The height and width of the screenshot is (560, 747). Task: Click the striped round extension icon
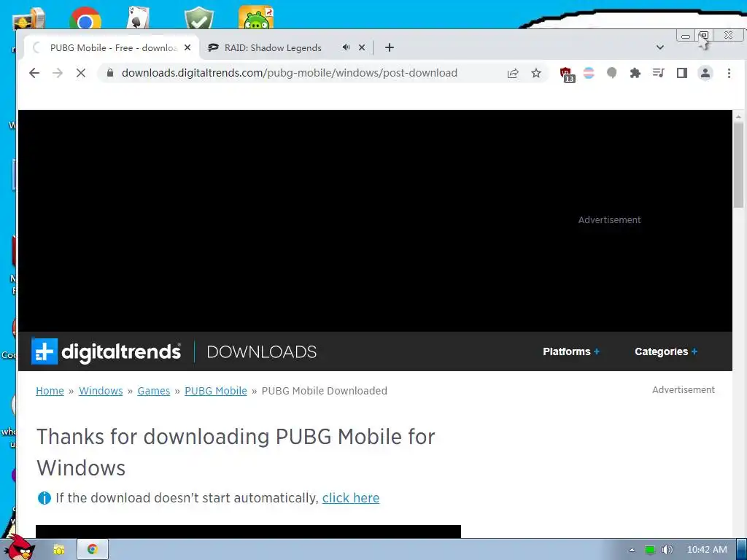589,73
